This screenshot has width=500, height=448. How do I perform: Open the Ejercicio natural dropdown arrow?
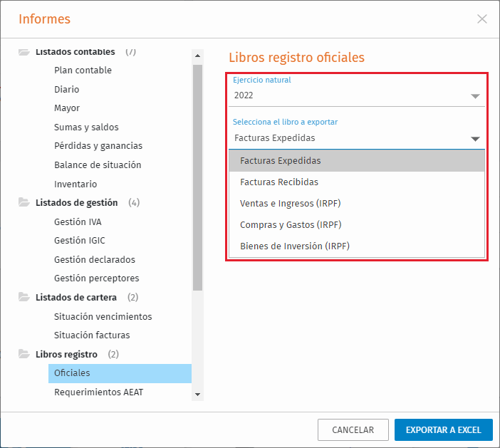click(x=475, y=96)
